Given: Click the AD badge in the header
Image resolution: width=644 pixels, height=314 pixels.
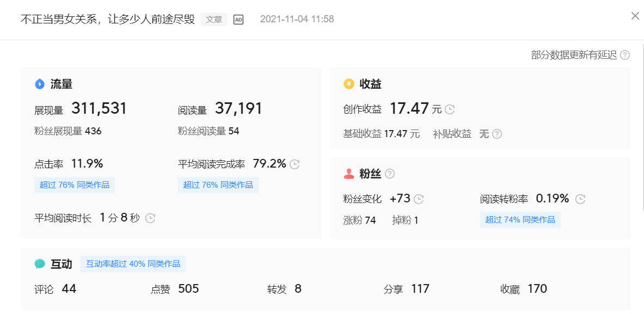Looking at the screenshot, I should 240,19.
